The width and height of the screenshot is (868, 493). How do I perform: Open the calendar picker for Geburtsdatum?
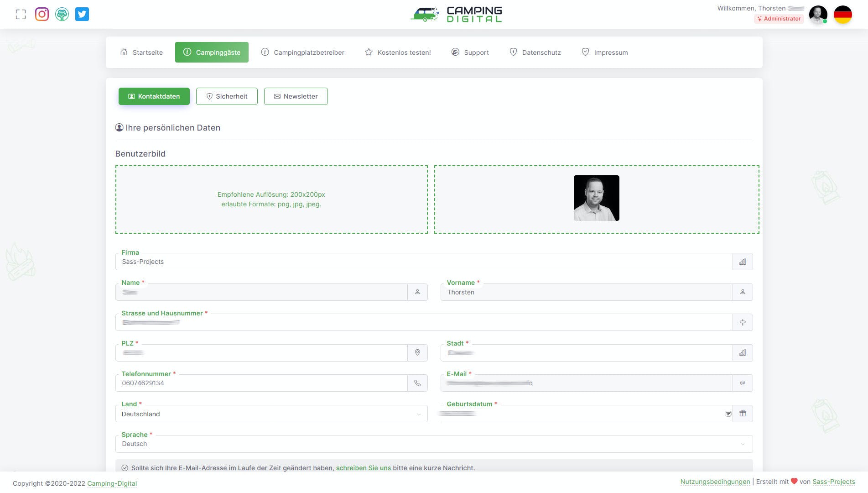pos(728,414)
